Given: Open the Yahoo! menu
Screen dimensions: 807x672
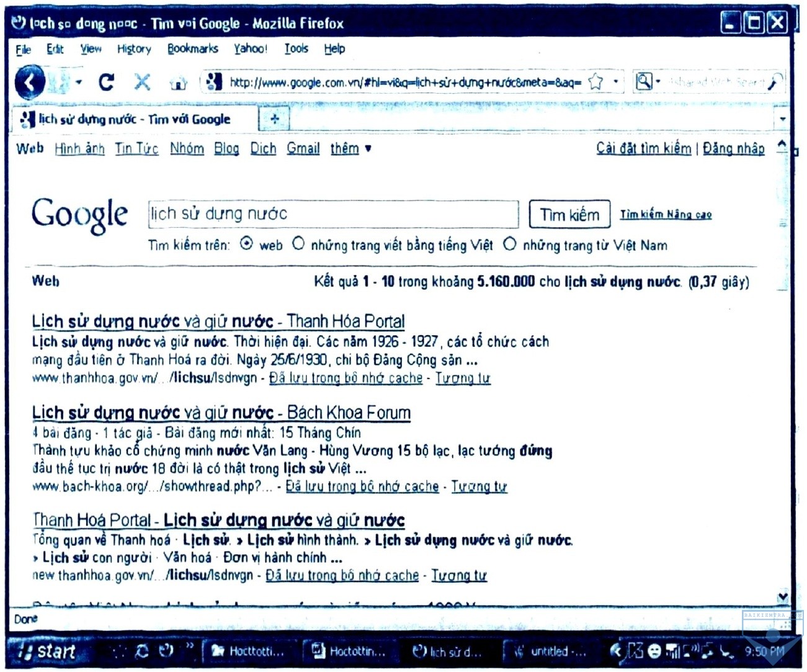Looking at the screenshot, I should [251, 48].
